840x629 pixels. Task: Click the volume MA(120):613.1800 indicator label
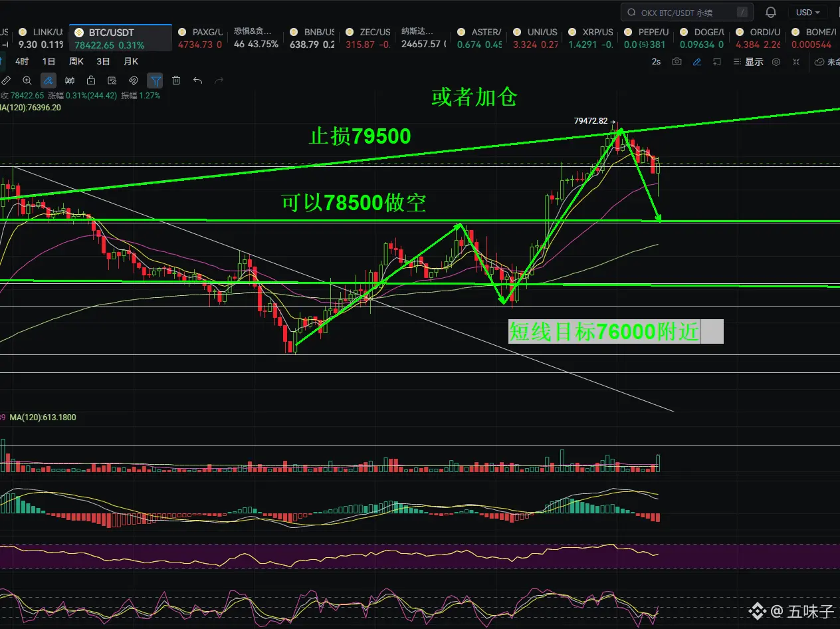[x=43, y=418]
